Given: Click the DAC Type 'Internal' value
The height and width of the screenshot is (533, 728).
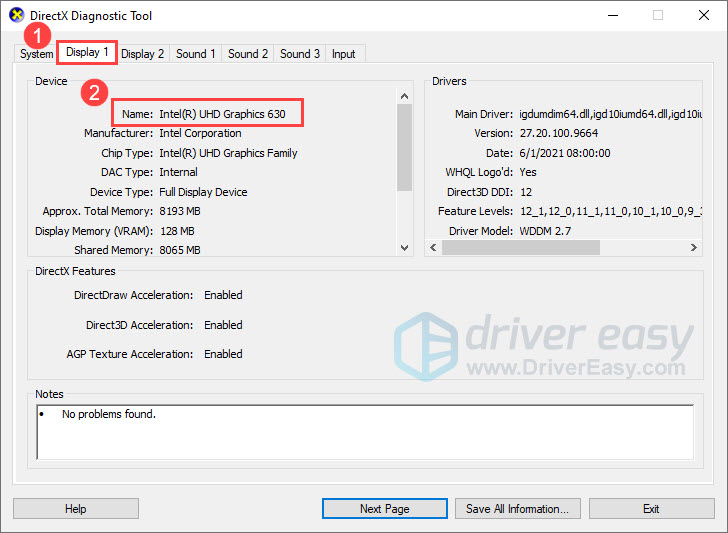Looking at the screenshot, I should pos(178,172).
